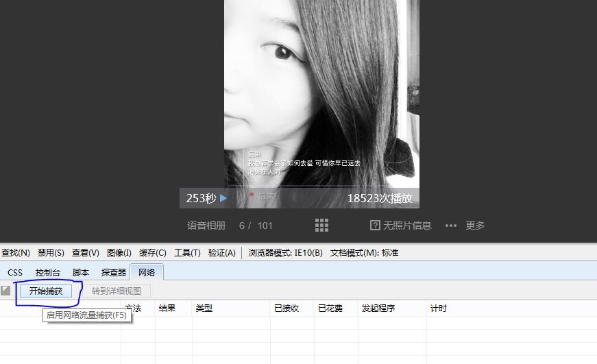Switch to the 脚本 tab
Viewport: 597px width, 364px height.
81,273
